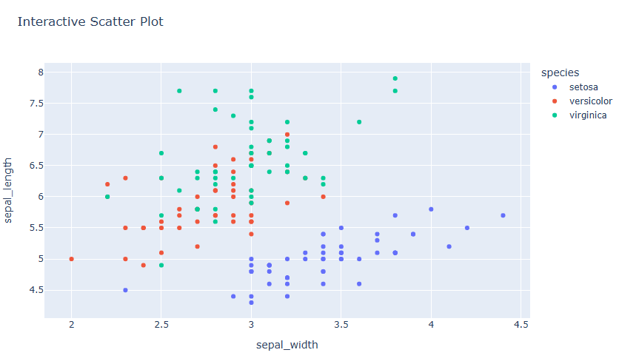
Task: Pick the virginica point at width 3.6, length 7.2
Action: [x=359, y=122]
